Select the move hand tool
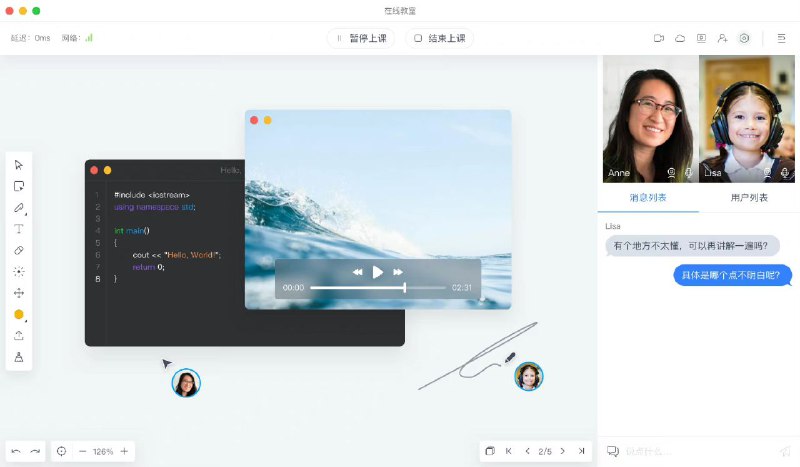Viewport: 800px width, 467px height. click(19, 293)
